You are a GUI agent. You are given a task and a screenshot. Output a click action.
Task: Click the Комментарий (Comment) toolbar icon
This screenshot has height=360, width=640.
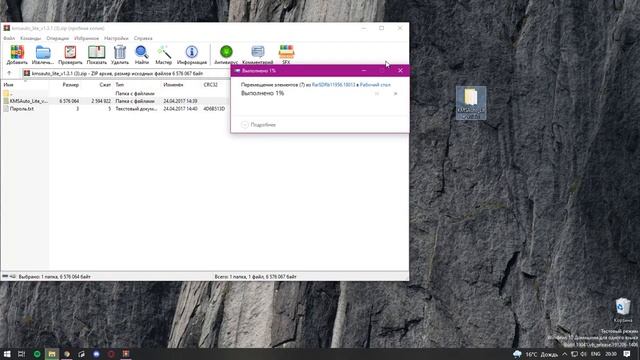click(x=258, y=55)
